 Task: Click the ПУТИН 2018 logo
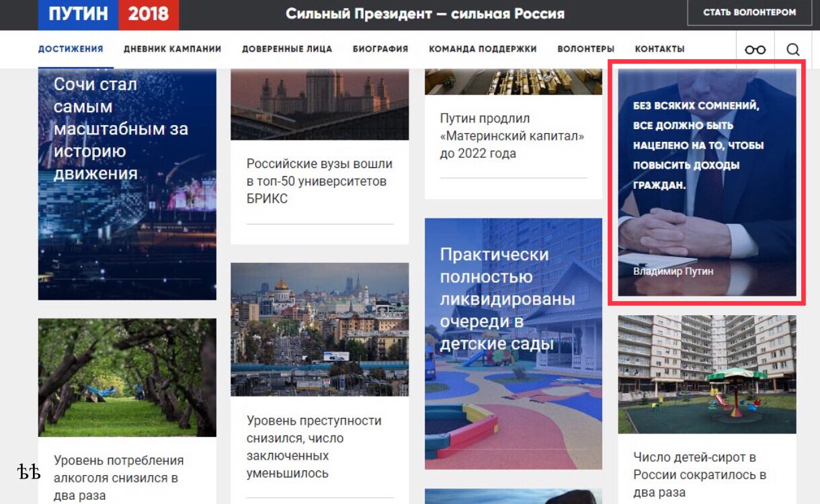click(108, 15)
